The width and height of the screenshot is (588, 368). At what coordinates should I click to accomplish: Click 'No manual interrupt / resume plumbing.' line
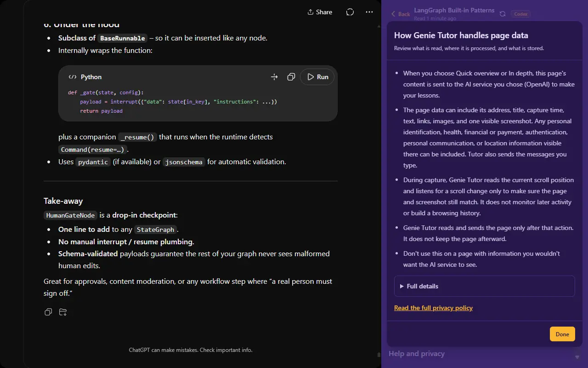[126, 242]
